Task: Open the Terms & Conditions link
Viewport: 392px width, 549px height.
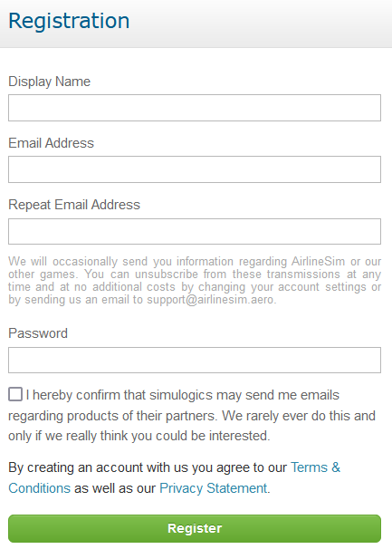Action: (x=175, y=477)
